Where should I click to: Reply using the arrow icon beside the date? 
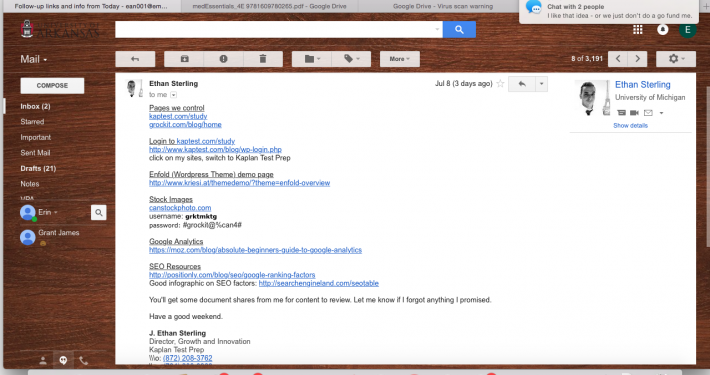522,84
